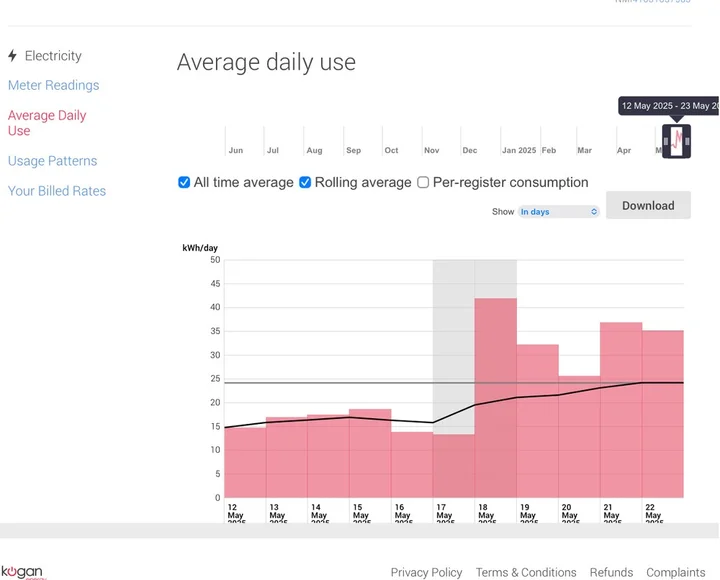Click the Refunds footer link
The width and height of the screenshot is (720, 580).
point(611,572)
